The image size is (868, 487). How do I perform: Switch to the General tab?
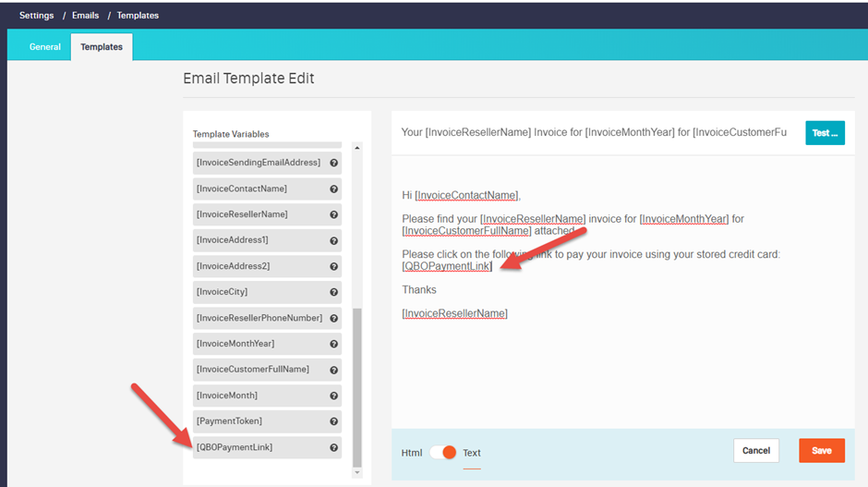[x=44, y=47]
